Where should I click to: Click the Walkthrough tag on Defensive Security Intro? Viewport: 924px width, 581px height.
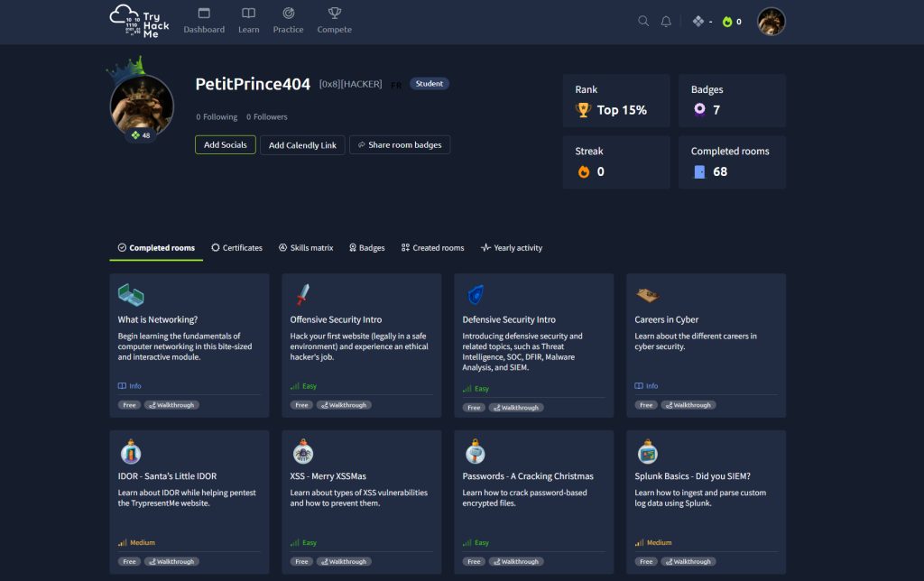tap(516, 408)
